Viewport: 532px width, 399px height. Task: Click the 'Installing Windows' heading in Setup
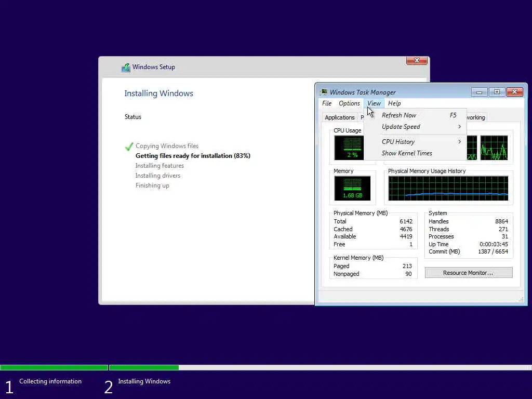158,94
